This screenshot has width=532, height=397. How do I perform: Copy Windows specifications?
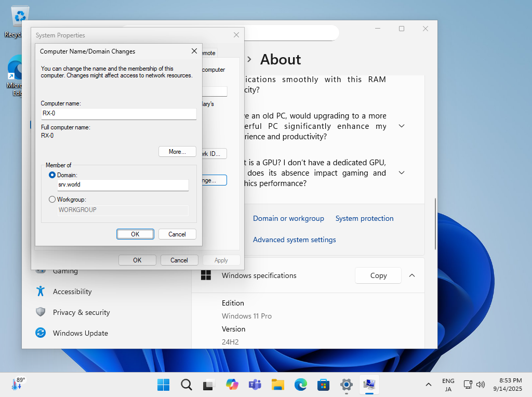pyautogui.click(x=378, y=275)
